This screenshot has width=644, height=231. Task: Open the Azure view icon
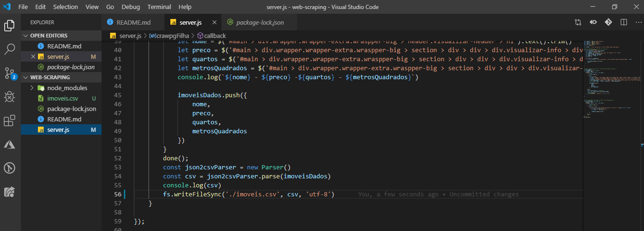[9, 144]
